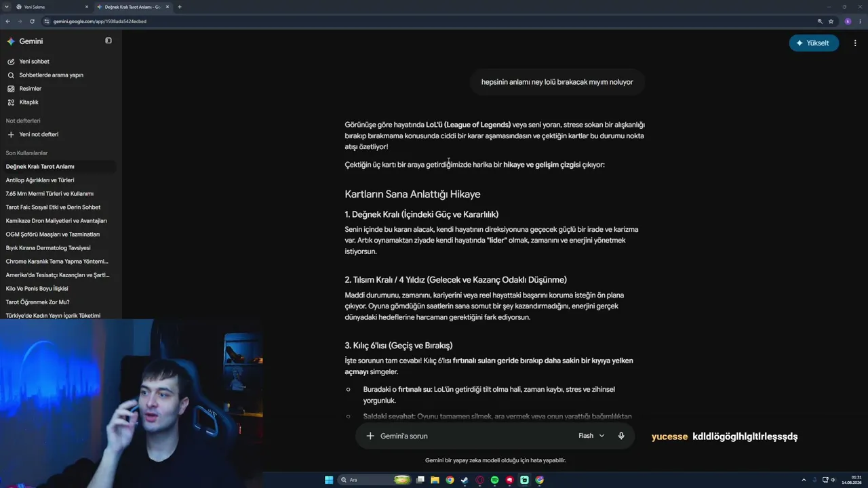Open a new browser tab with plus button
The width and height of the screenshot is (868, 488).
click(180, 7)
